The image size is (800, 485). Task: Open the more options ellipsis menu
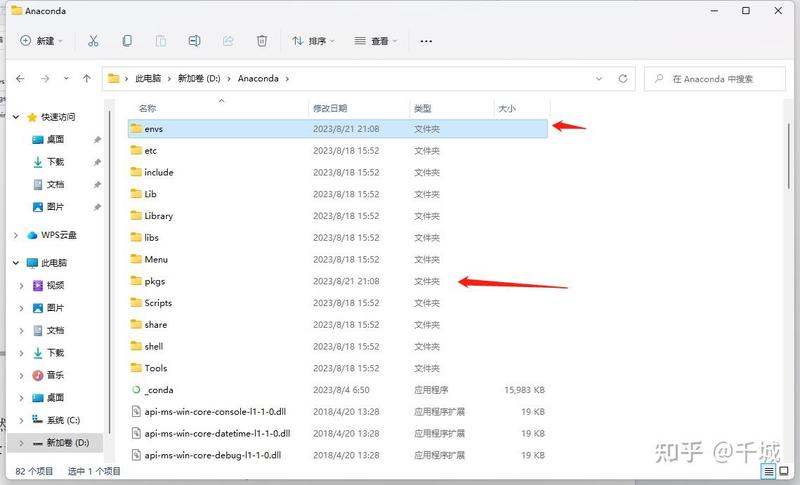tap(426, 41)
